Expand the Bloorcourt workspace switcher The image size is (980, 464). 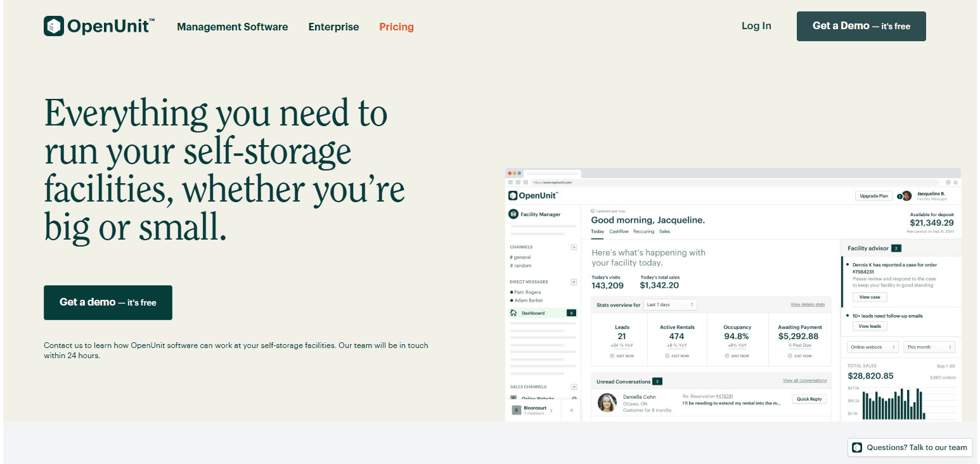click(532, 410)
